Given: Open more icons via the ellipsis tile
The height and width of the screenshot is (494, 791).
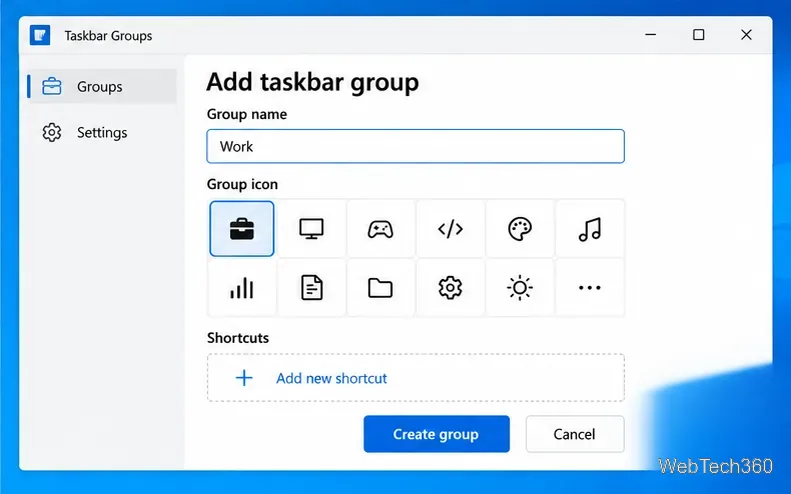Looking at the screenshot, I should (589, 288).
